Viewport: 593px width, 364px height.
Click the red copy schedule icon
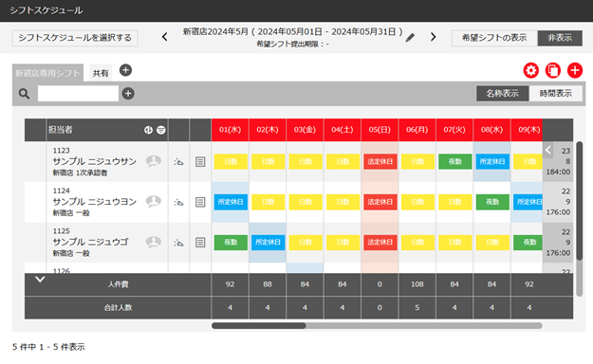tap(553, 71)
